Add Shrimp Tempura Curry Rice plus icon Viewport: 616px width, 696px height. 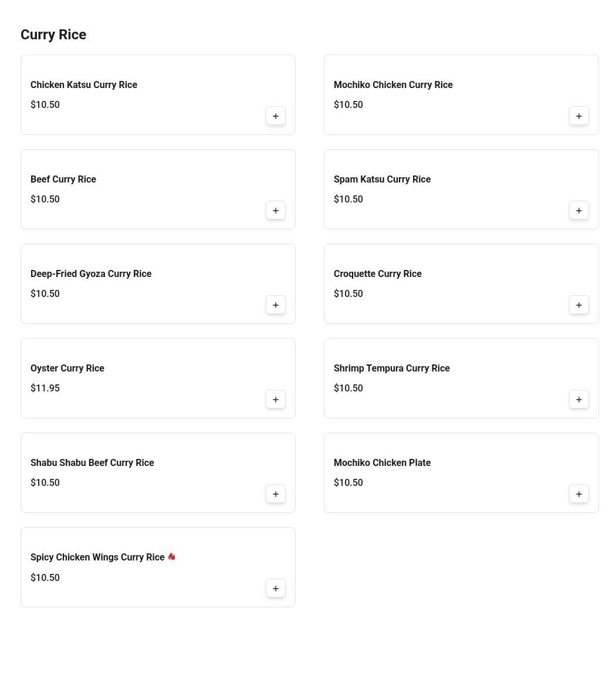tap(578, 400)
